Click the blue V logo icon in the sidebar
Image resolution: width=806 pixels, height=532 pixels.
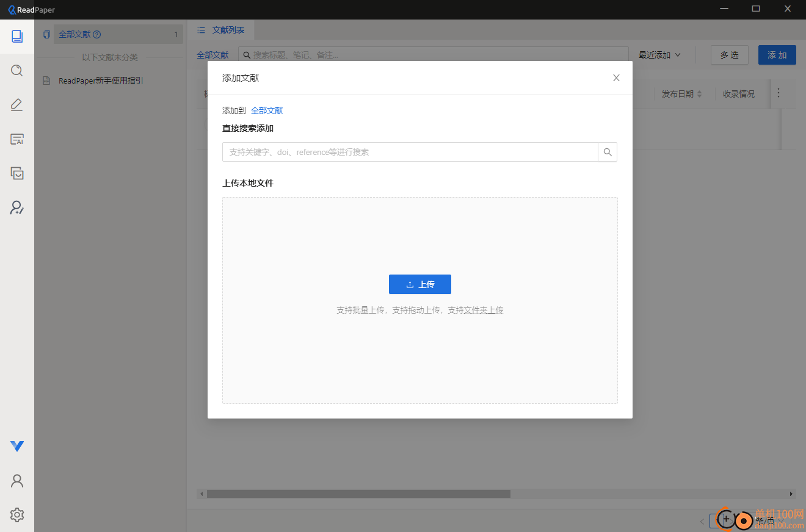(17, 447)
